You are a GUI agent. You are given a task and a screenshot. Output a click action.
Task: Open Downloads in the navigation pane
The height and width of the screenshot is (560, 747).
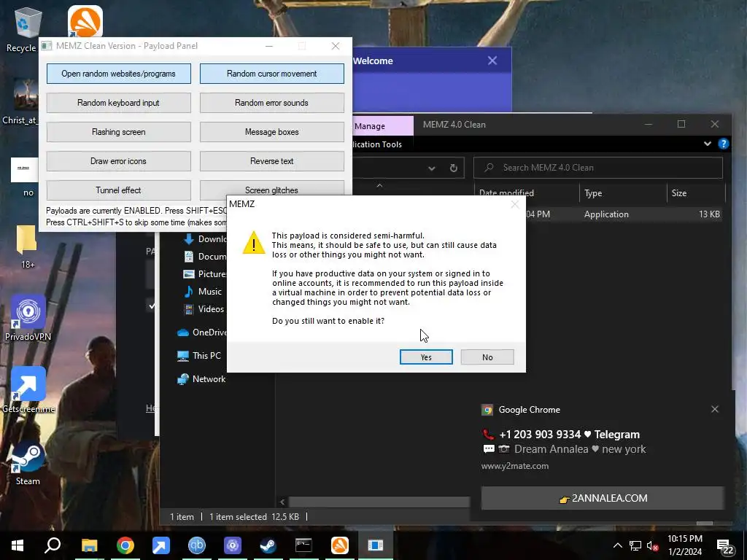(x=205, y=239)
